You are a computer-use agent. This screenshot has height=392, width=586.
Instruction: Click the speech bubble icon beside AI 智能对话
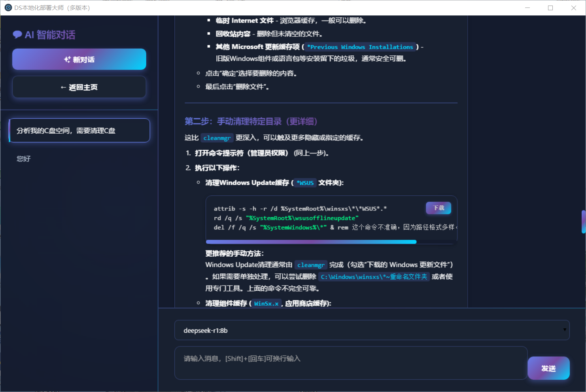click(17, 35)
